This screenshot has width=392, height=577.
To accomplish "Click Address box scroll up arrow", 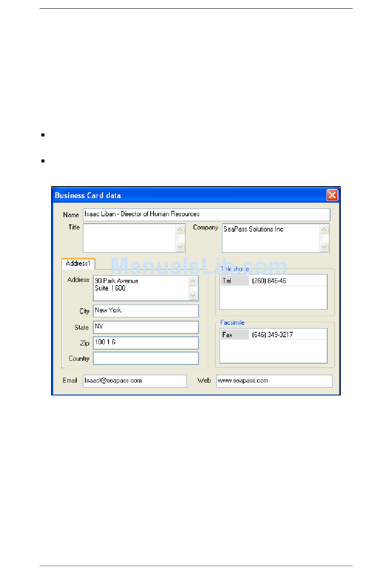I will pyautogui.click(x=193, y=281).
